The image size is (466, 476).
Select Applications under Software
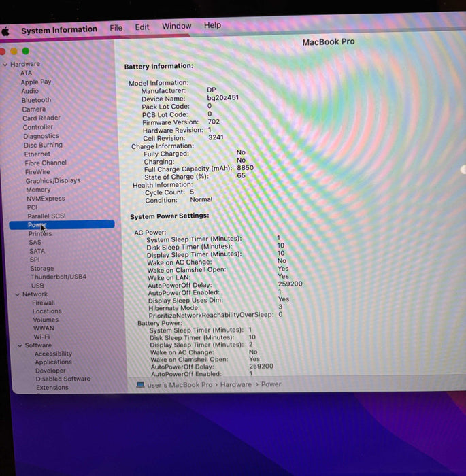(54, 362)
